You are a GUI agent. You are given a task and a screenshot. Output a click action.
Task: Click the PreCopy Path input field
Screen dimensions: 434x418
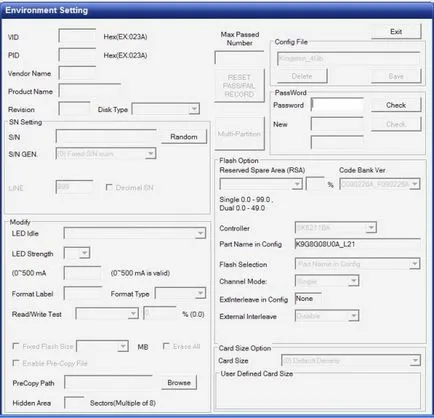108,383
